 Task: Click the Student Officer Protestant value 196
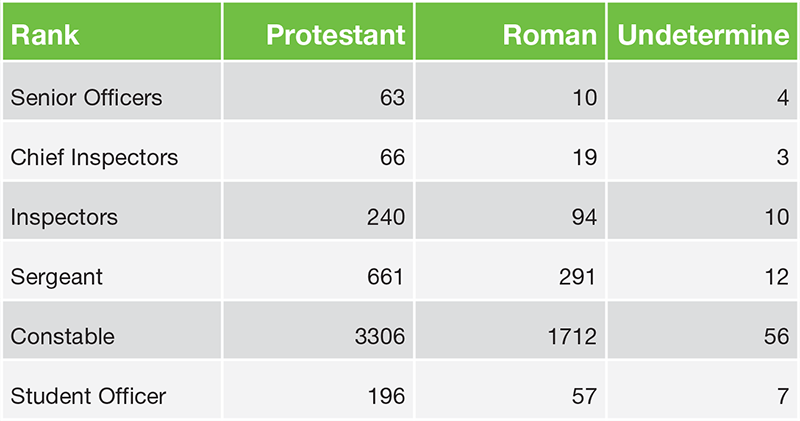pyautogui.click(x=385, y=396)
